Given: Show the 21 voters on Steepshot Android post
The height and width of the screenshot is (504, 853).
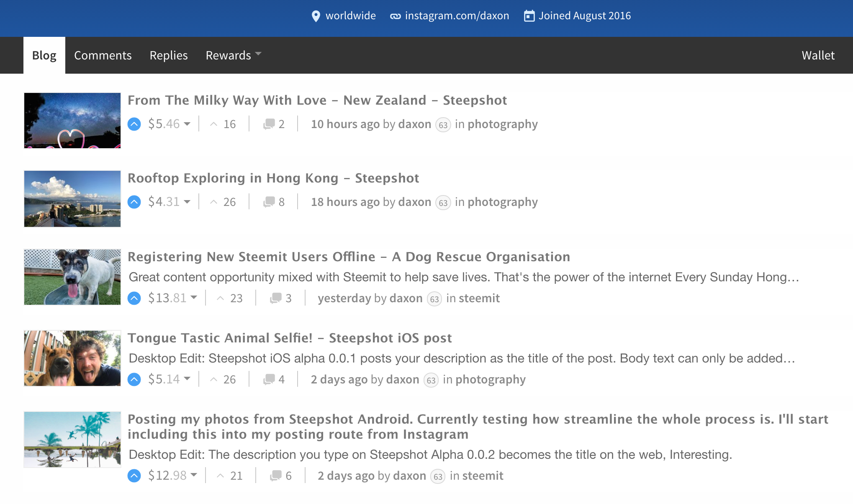Looking at the screenshot, I should coord(230,476).
